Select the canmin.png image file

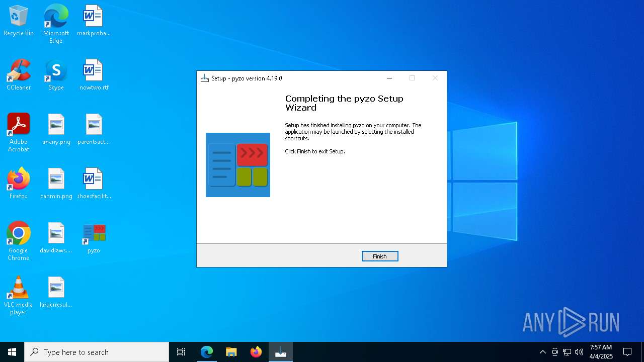point(56,184)
